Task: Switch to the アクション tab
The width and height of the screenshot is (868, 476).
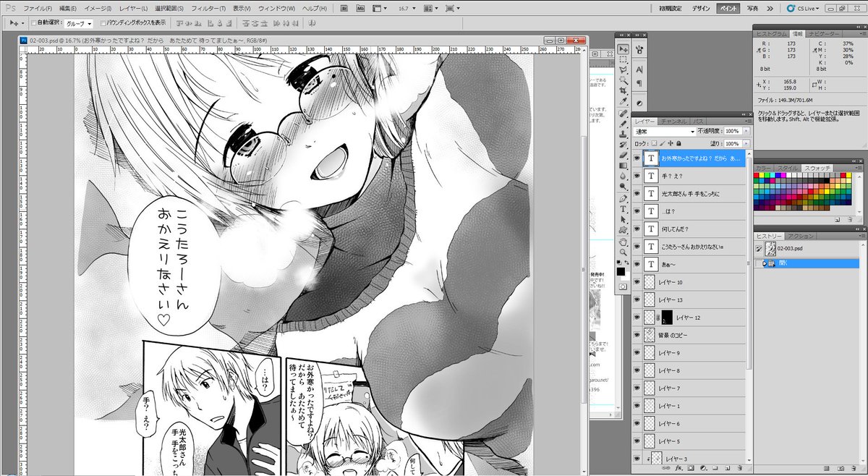Action: pos(801,237)
